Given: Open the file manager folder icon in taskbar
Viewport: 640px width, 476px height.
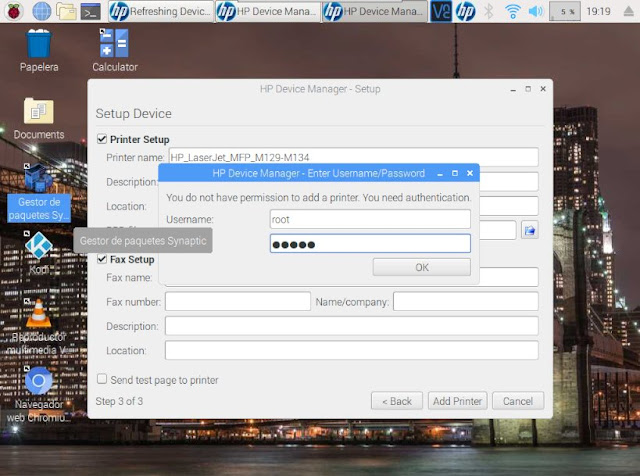Looking at the screenshot, I should [x=67, y=11].
